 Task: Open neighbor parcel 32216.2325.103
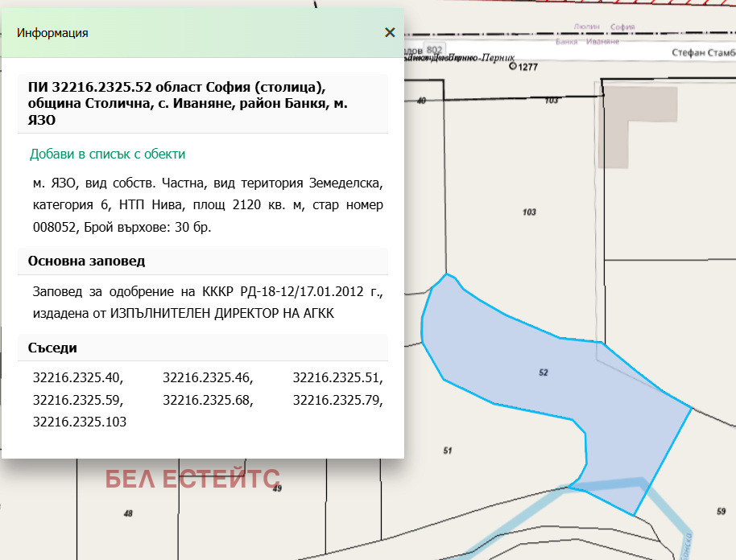point(80,421)
